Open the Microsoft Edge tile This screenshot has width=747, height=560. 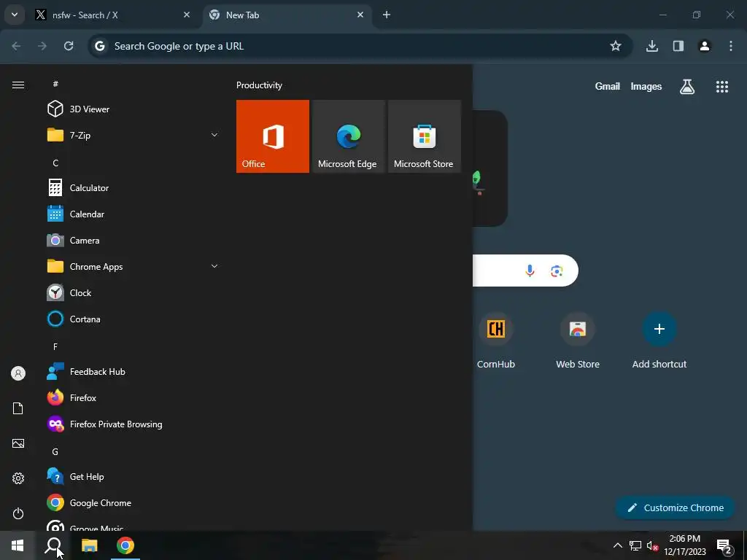point(348,136)
